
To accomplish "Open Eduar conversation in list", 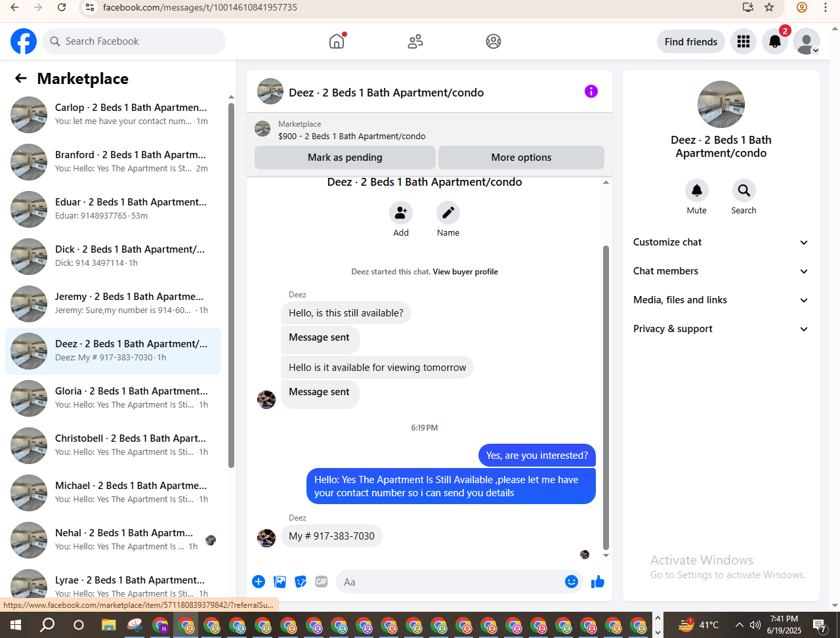I will 113,209.
